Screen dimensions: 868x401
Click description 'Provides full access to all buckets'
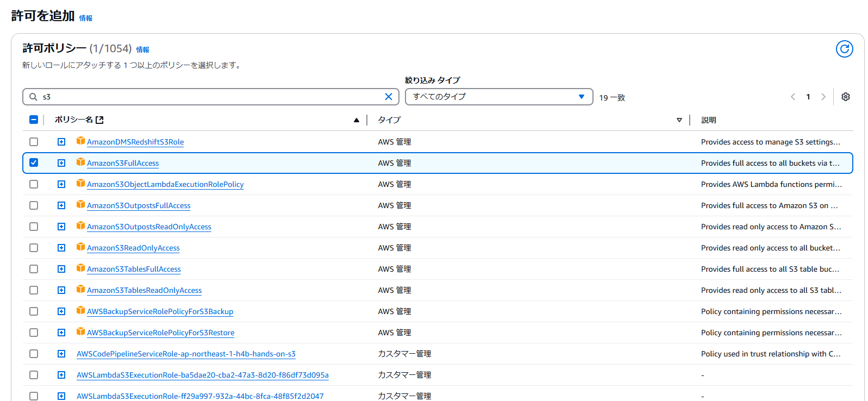click(x=770, y=163)
